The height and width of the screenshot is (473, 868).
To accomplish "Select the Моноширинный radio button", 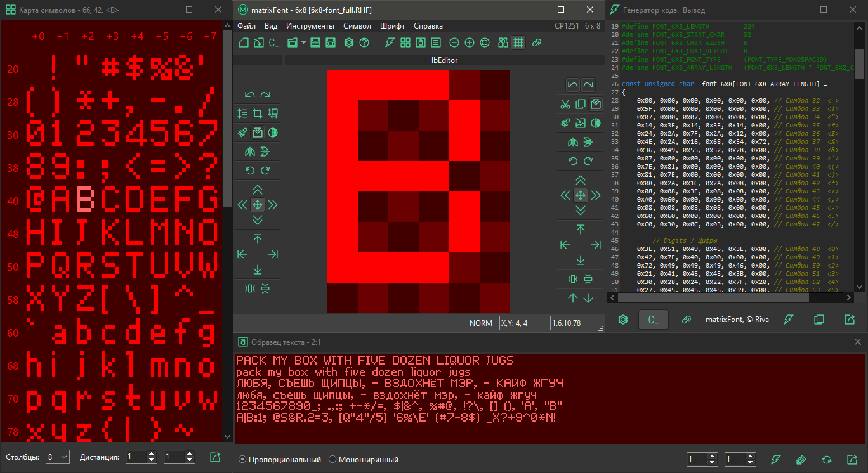I will pos(332,460).
